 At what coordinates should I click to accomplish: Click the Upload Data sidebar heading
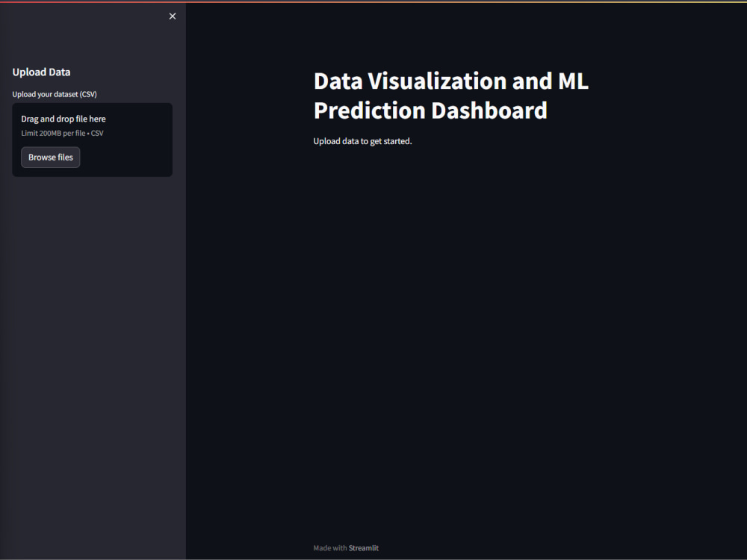41,72
